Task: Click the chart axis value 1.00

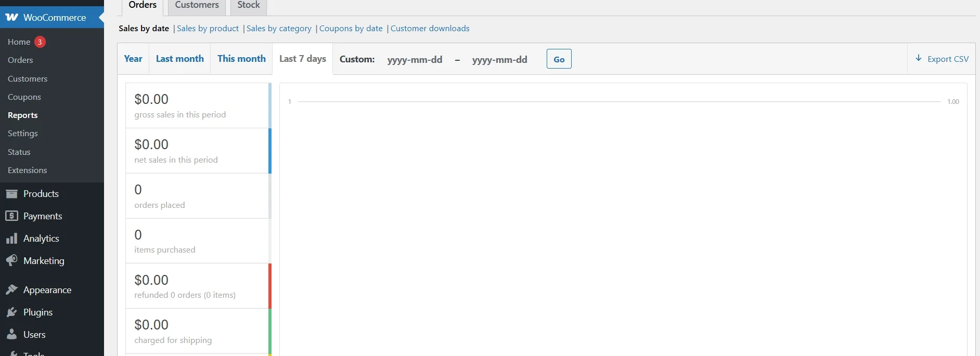Action: (953, 102)
